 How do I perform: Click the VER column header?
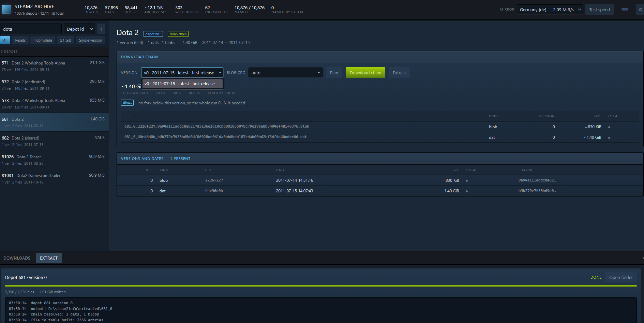coord(149,170)
